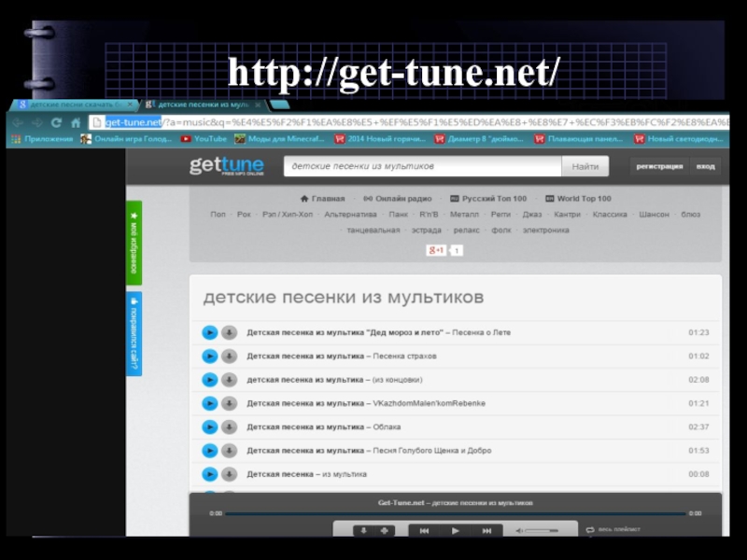Viewport: 747px width, 560px height.
Task: Open the мое избранное side tab
Action: (134, 243)
